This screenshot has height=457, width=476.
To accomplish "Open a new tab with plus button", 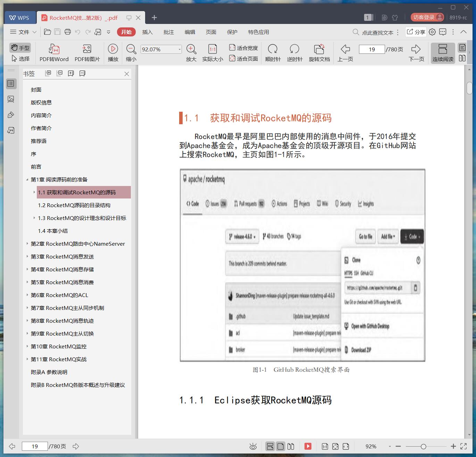I will 155,17.
